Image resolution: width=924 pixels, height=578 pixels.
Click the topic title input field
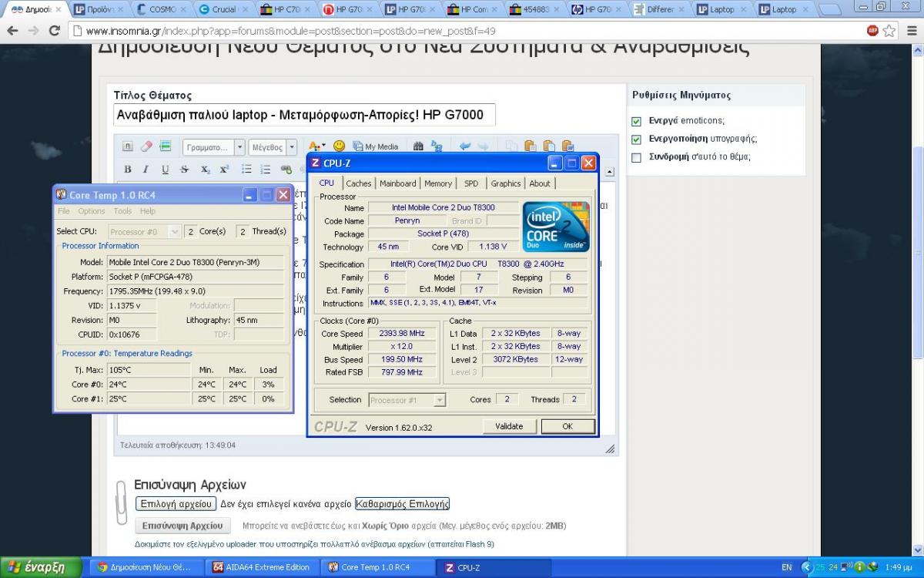pyautogui.click(x=304, y=115)
